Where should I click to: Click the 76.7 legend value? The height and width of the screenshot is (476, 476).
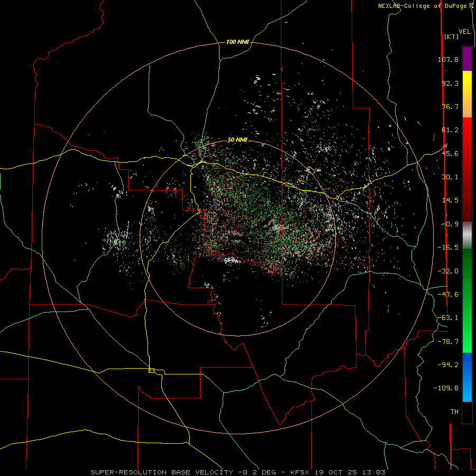coord(450,106)
